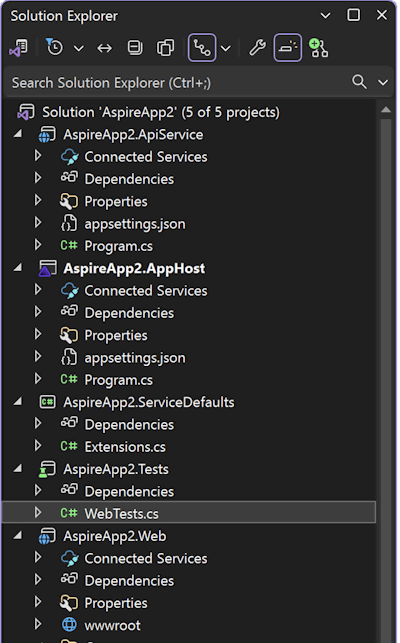The height and width of the screenshot is (643, 400).
Task: Open the search options dropdown arrow
Action: pos(383,82)
